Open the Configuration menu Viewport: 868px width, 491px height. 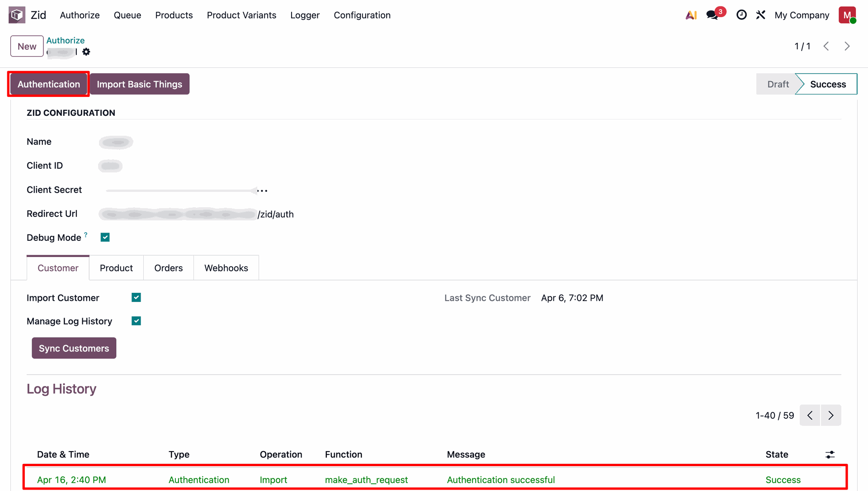point(362,15)
